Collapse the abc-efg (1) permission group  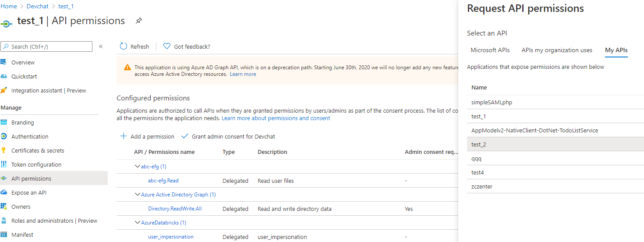tap(138, 166)
